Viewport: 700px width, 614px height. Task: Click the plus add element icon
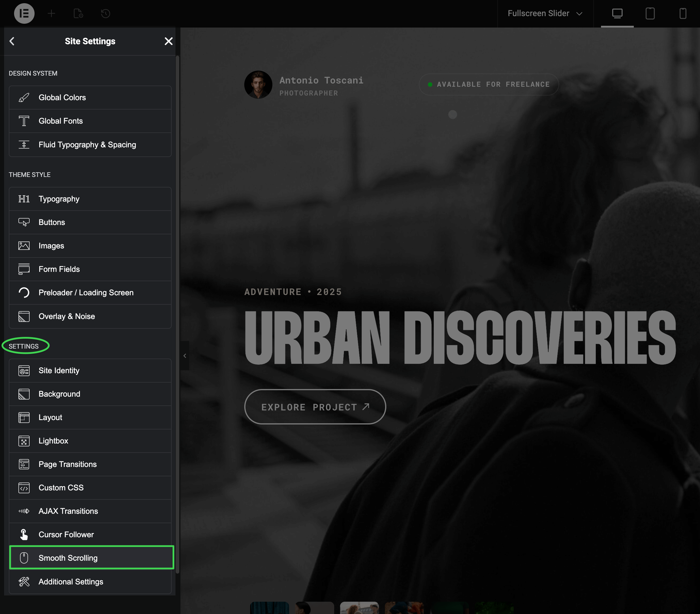51,14
